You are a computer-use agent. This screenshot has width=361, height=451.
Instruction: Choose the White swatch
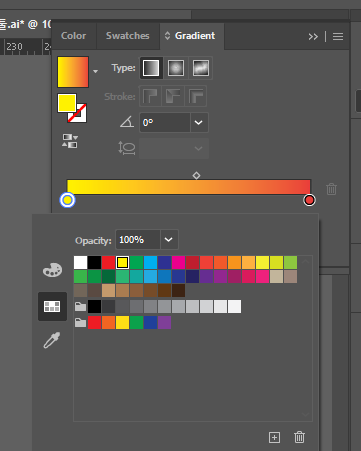coord(80,263)
